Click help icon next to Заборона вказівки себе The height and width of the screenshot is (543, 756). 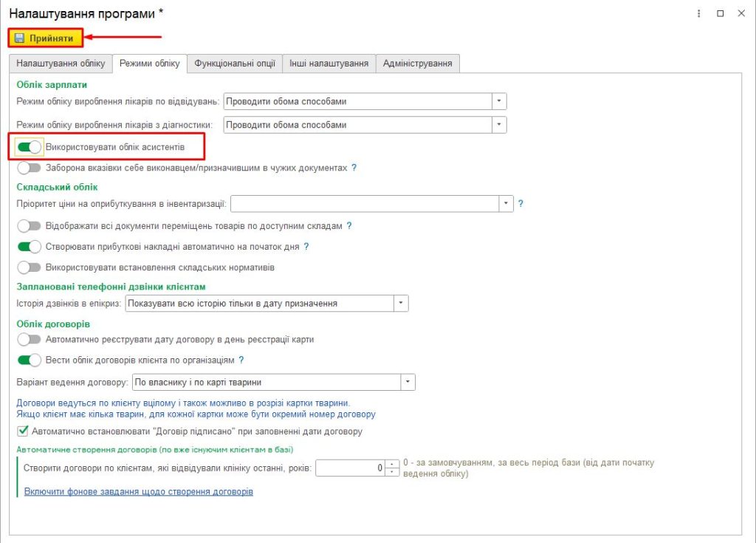pyautogui.click(x=354, y=168)
